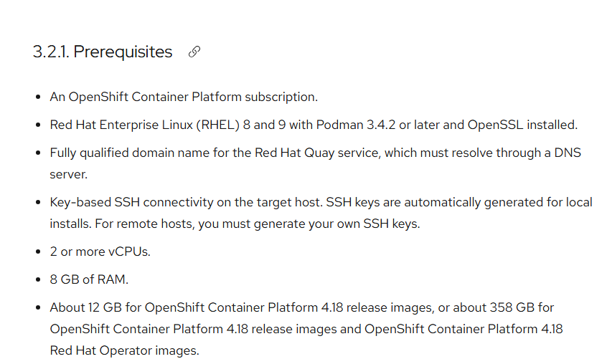The height and width of the screenshot is (364, 607).
Task: Click the "3.2.1. Prerequisites" section heading
Action: [103, 52]
